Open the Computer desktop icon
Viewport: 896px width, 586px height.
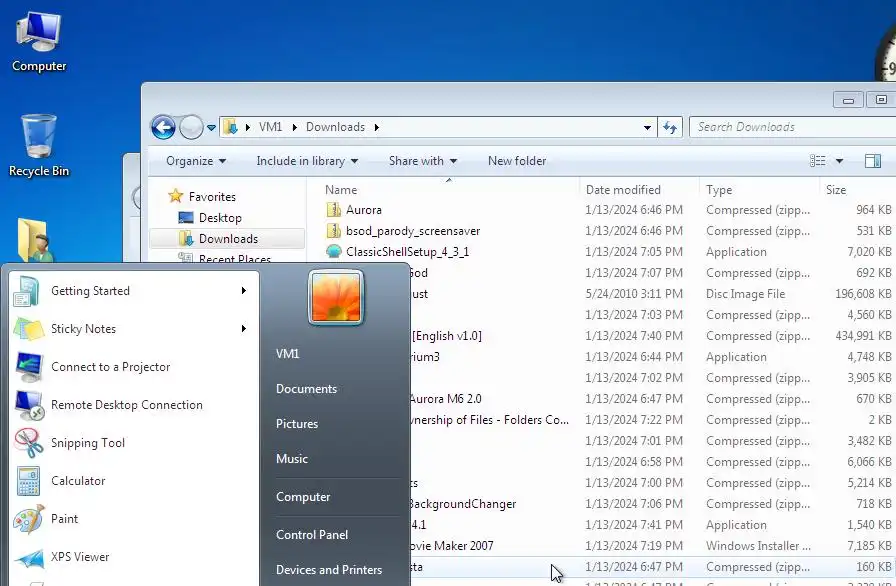[x=39, y=41]
